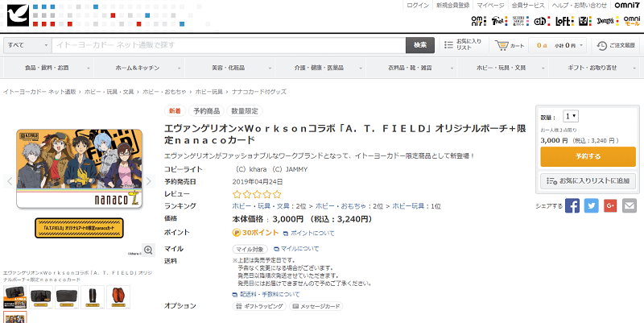This screenshot has width=644, height=323.
Task: Show previous product image with left arrow
Action: 10,180
